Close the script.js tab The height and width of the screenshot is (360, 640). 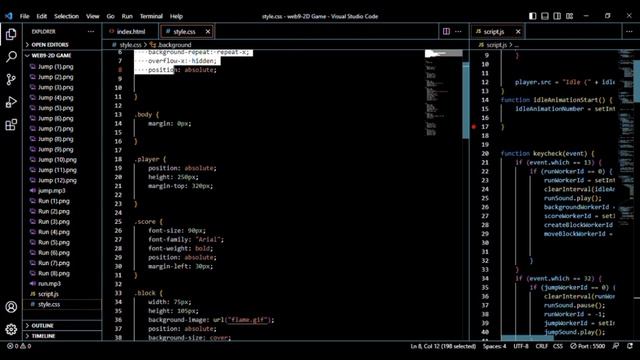click(x=518, y=31)
